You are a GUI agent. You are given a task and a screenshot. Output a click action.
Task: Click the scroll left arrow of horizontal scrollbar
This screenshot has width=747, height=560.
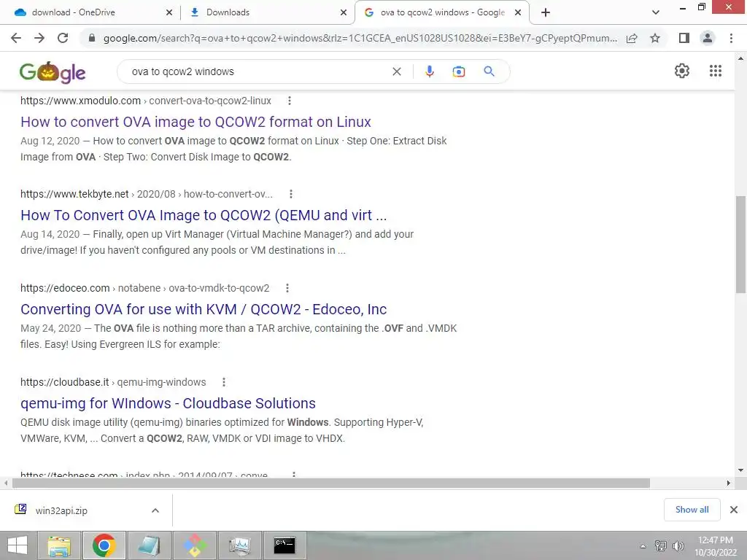click(6, 483)
